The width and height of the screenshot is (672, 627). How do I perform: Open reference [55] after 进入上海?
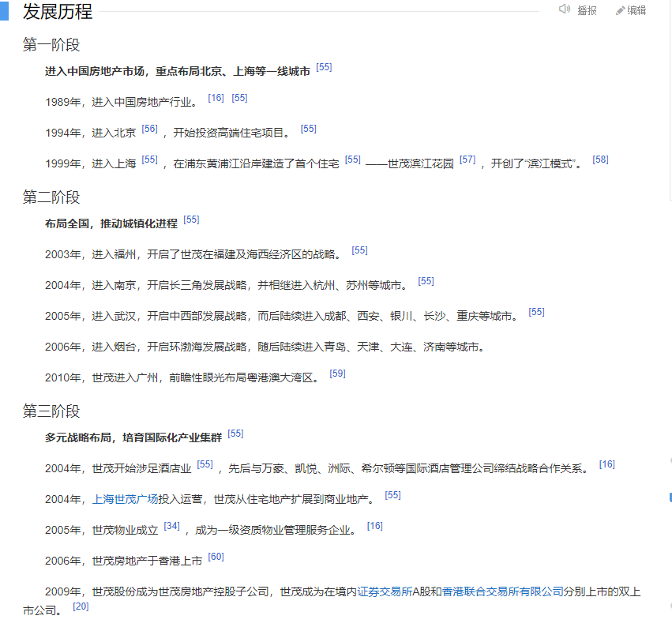click(x=149, y=160)
